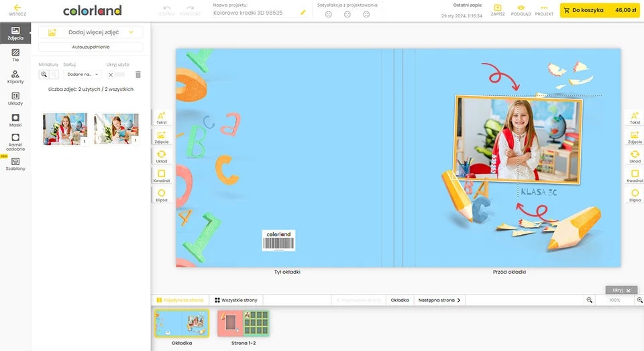644x351 pixels.
Task: Open the Szablony templates panel
Action: click(x=15, y=164)
